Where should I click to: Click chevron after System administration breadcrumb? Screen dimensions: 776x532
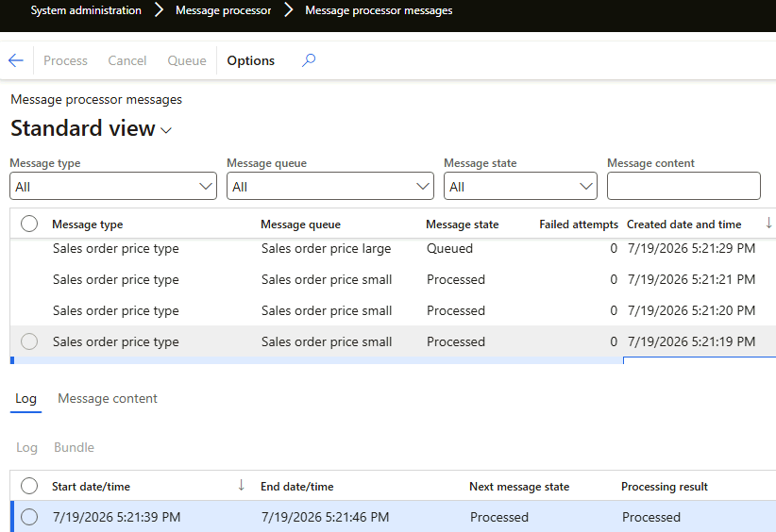pyautogui.click(x=159, y=9)
